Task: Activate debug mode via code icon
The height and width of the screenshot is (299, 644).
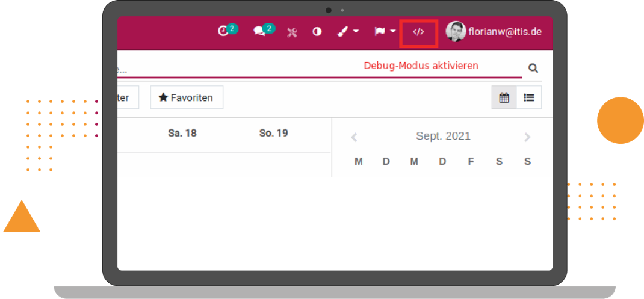Action: coord(418,32)
